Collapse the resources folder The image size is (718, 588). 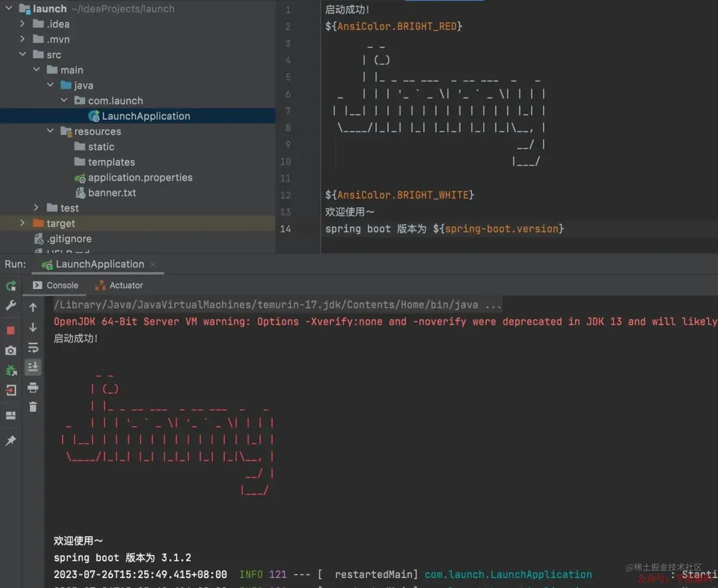tap(50, 131)
